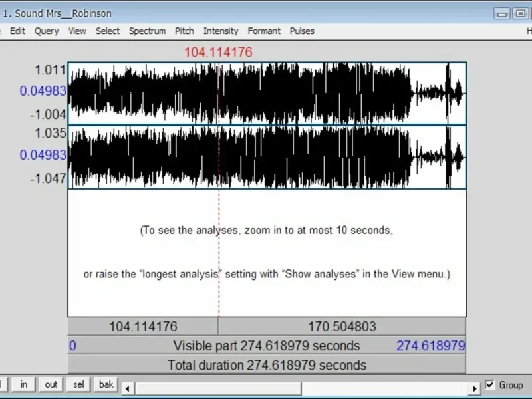Click the 1.011 amplitude label
Image resolution: width=532 pixels, height=399 pixels.
51,70
